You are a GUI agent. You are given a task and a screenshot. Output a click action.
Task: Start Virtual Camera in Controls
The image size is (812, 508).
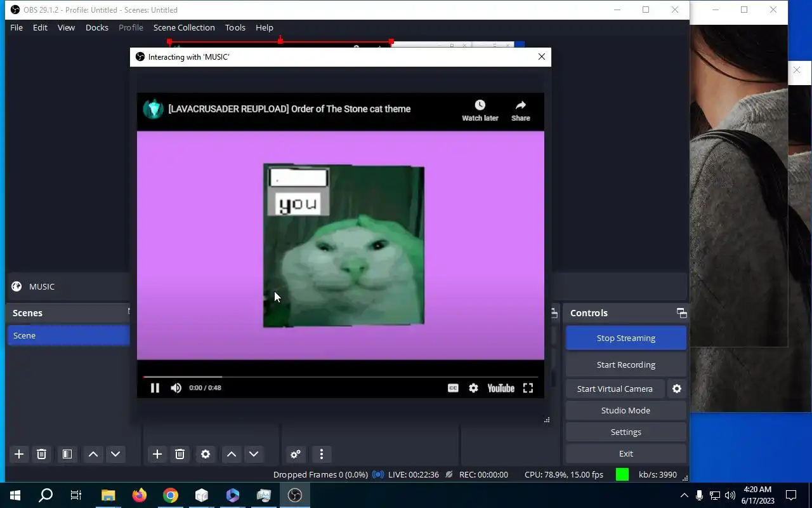615,389
